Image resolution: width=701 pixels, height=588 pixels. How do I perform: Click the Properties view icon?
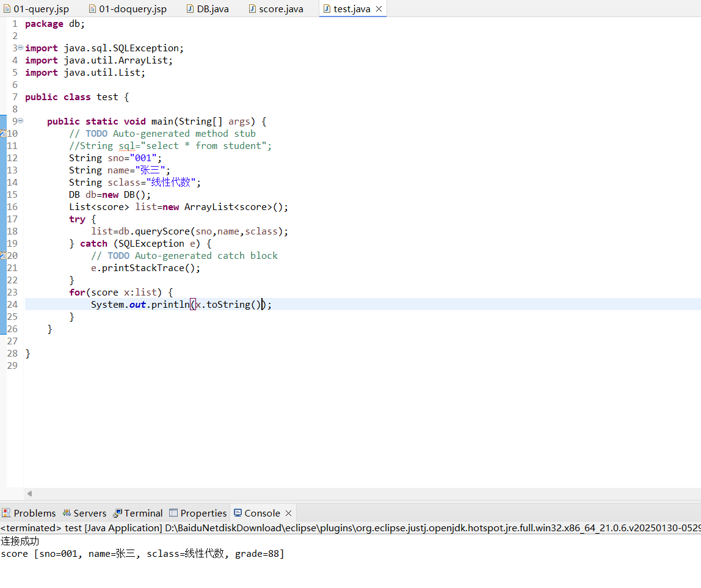coord(173,513)
